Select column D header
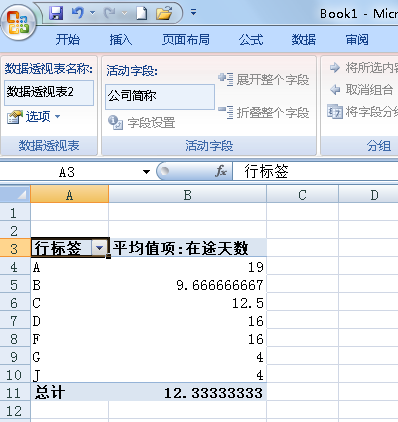Screen dimensions: 398x422 (x=368, y=195)
